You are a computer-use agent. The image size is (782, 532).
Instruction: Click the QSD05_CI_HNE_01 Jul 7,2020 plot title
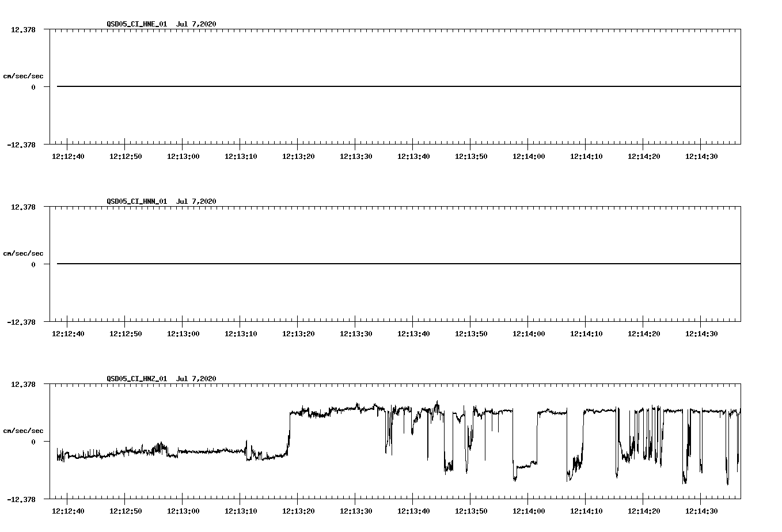[x=162, y=24]
